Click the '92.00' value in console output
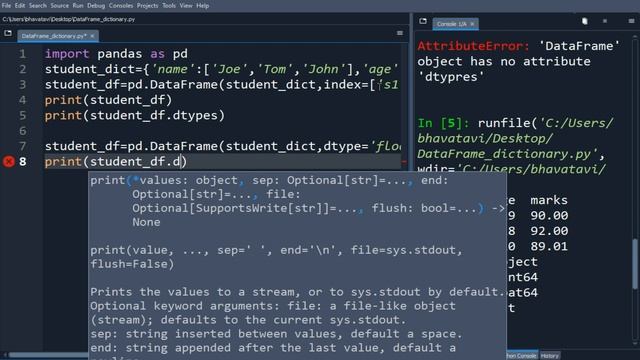 pyautogui.click(x=549, y=231)
